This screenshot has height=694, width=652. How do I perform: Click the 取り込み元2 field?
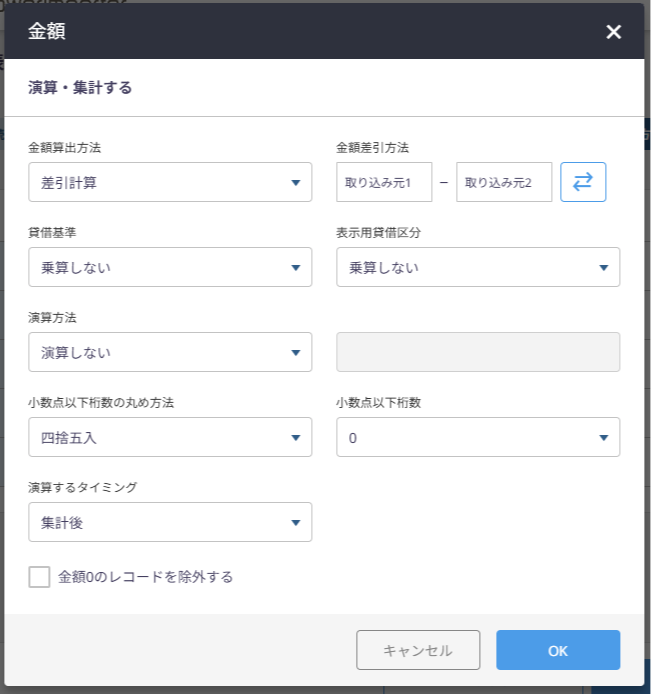click(504, 182)
